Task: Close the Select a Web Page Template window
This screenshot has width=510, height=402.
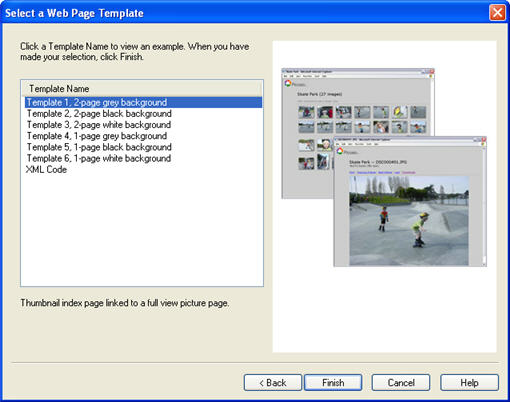Action: [497, 13]
